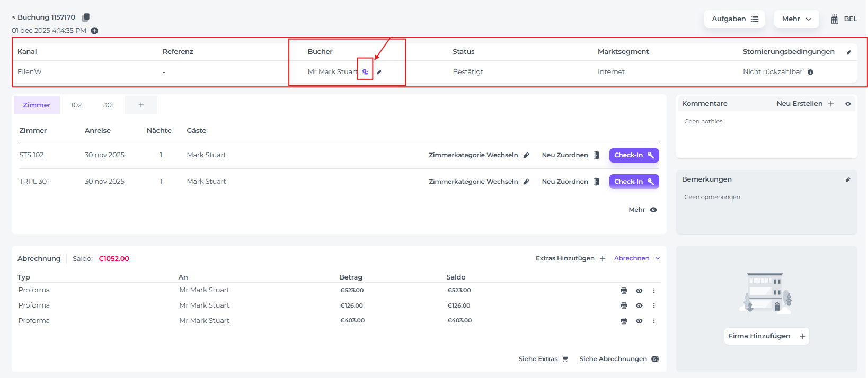868x378 pixels.
Task: Copy booking number 1157170 icon
Action: point(86,17)
